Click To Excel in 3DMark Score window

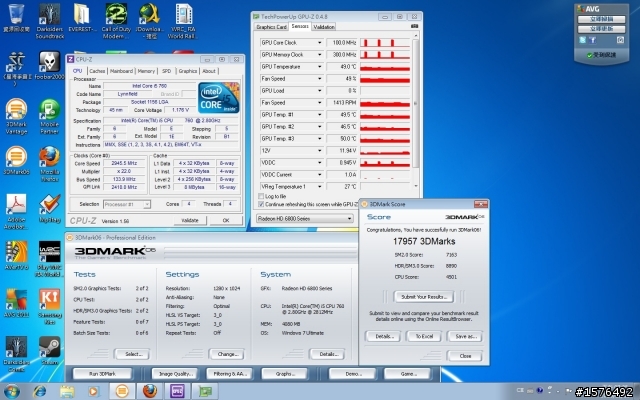point(424,336)
